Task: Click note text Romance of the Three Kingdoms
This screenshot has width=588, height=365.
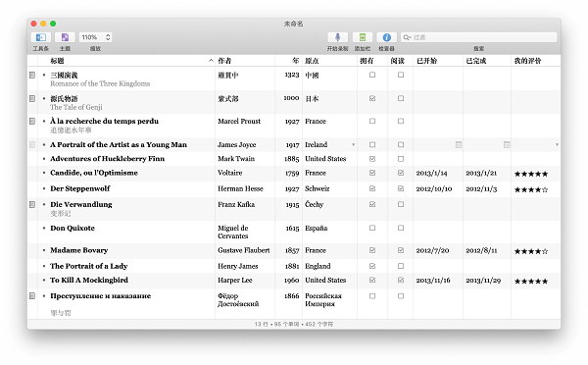Action: [x=100, y=83]
